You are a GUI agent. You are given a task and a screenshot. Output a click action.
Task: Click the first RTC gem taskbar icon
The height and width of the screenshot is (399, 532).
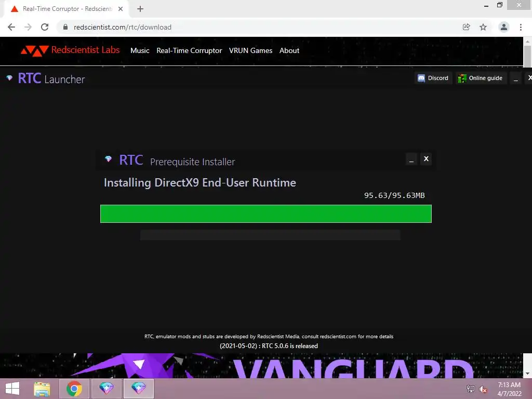tap(106, 389)
